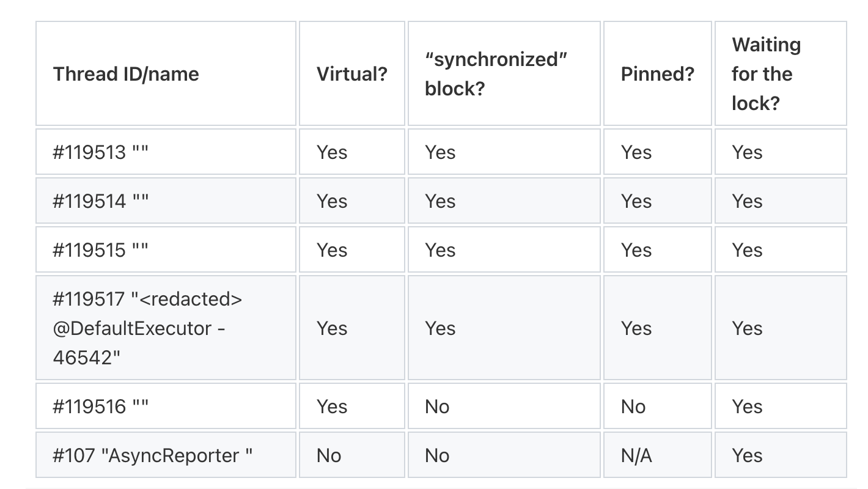The height and width of the screenshot is (489, 868).
Task: Click the thread #119514 cell
Action: [x=166, y=200]
